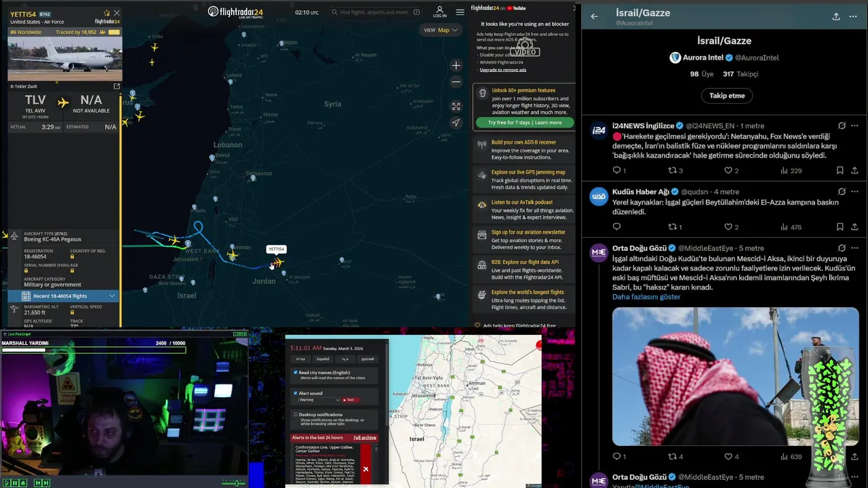This screenshot has width=868, height=488.
Task: Open the Flightradar24 hamburger menu
Action: 460,12
